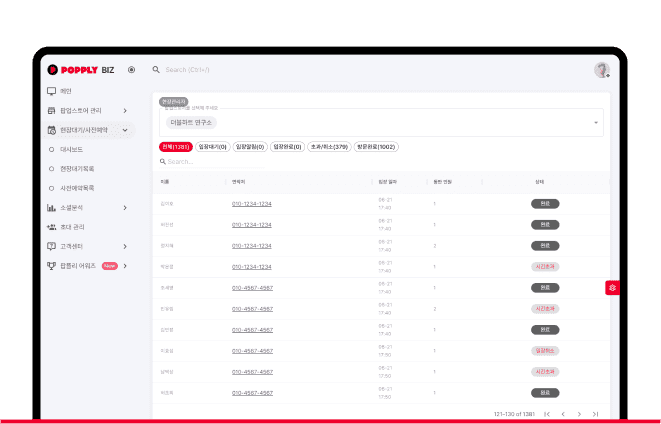Click the 현장대기/사전예약 calendar icon
The image size is (661, 424).
(51, 130)
